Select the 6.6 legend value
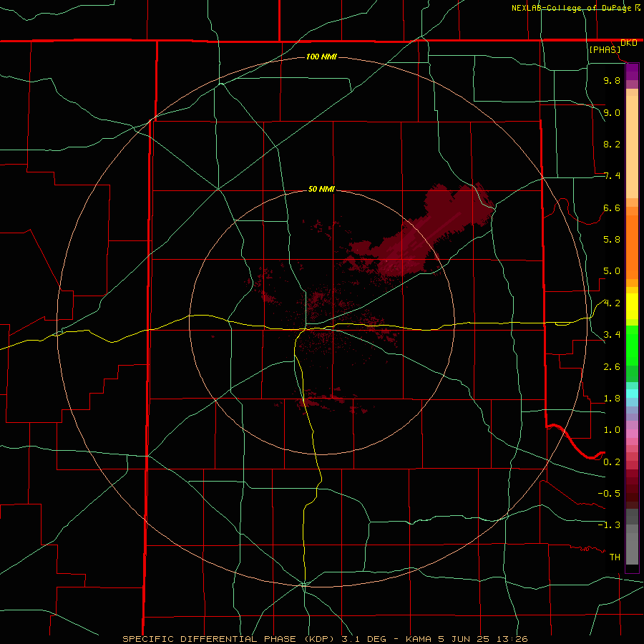644x644 pixels. 612,208
